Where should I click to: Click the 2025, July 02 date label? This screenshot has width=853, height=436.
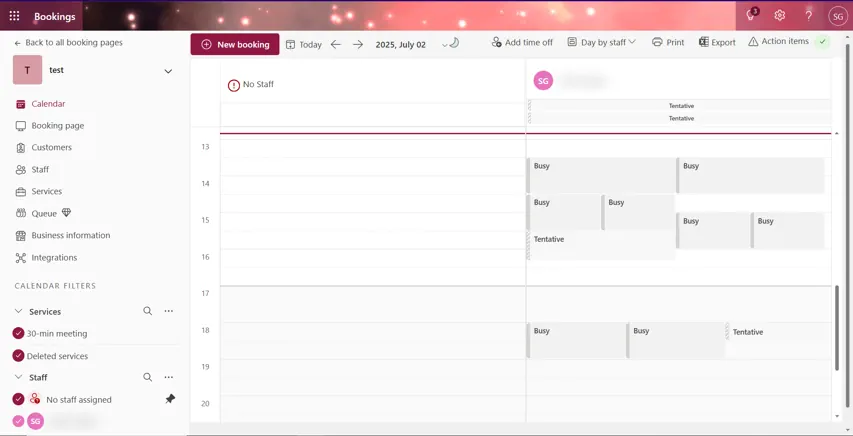pyautogui.click(x=400, y=45)
